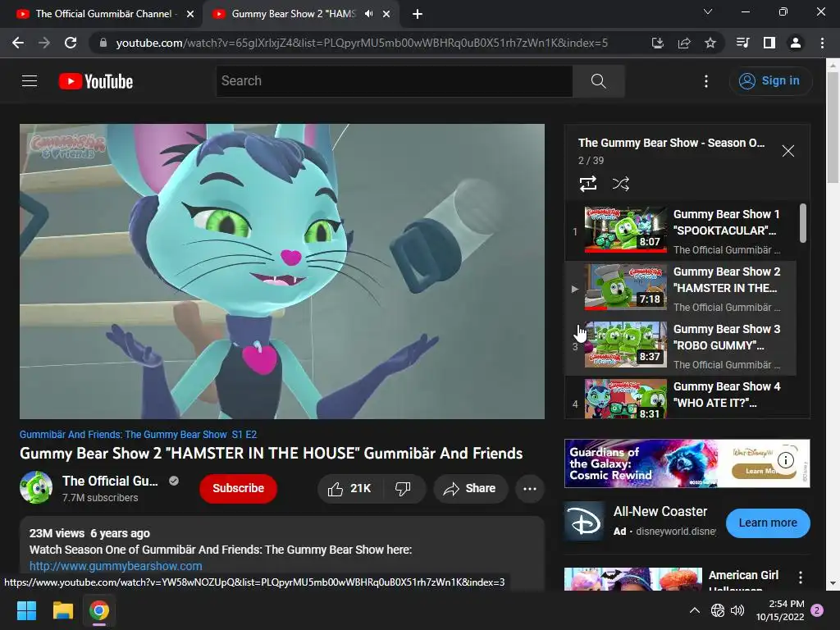Open the YouTube guide hamburger menu
Viewport: 840px width, 630px height.
pos(30,81)
